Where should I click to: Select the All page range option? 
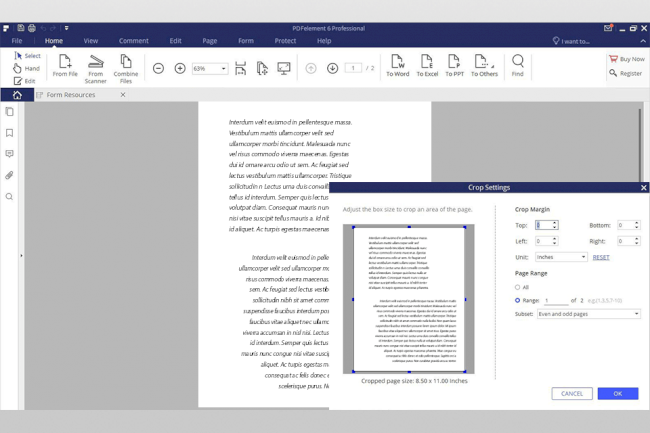click(x=517, y=287)
